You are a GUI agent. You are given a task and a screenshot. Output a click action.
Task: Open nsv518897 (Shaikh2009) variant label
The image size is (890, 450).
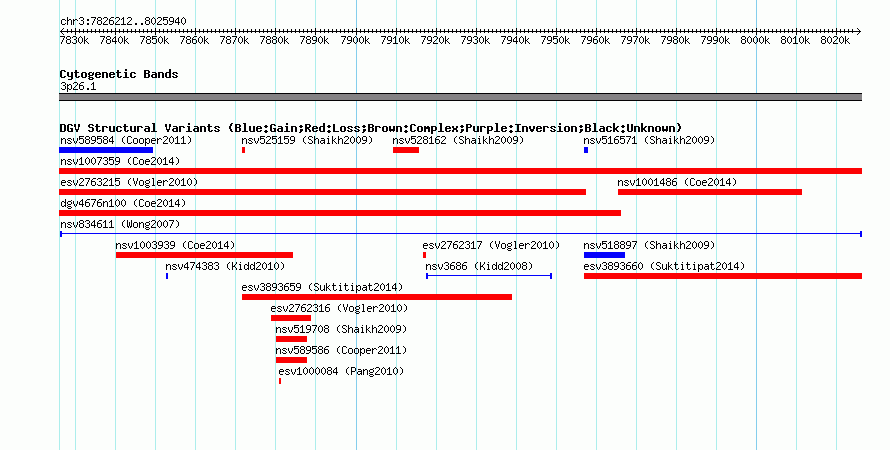point(649,245)
